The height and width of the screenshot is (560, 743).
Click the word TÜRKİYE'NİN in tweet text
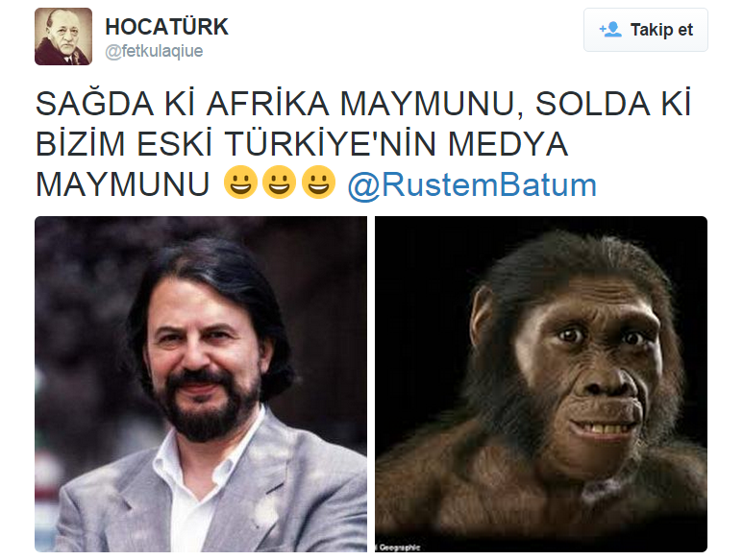(330, 144)
